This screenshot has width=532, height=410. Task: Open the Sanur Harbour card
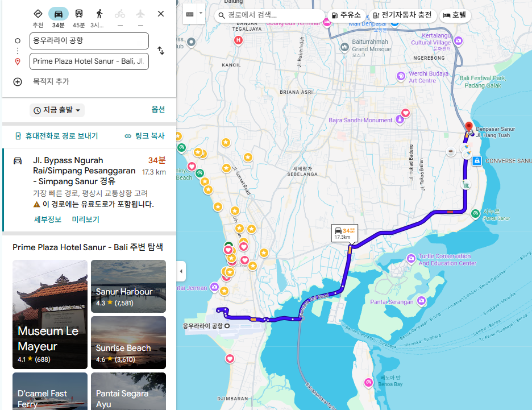point(128,286)
